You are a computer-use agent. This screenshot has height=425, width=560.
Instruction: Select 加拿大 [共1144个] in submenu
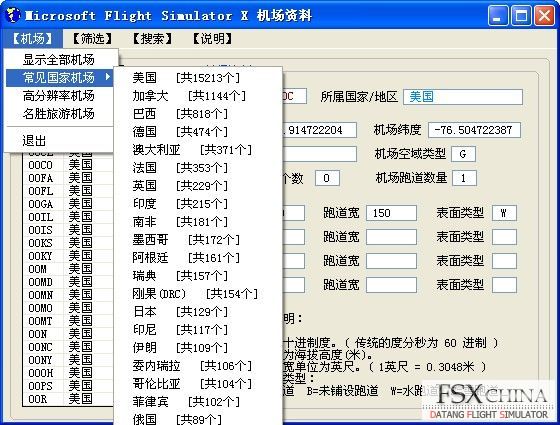198,96
